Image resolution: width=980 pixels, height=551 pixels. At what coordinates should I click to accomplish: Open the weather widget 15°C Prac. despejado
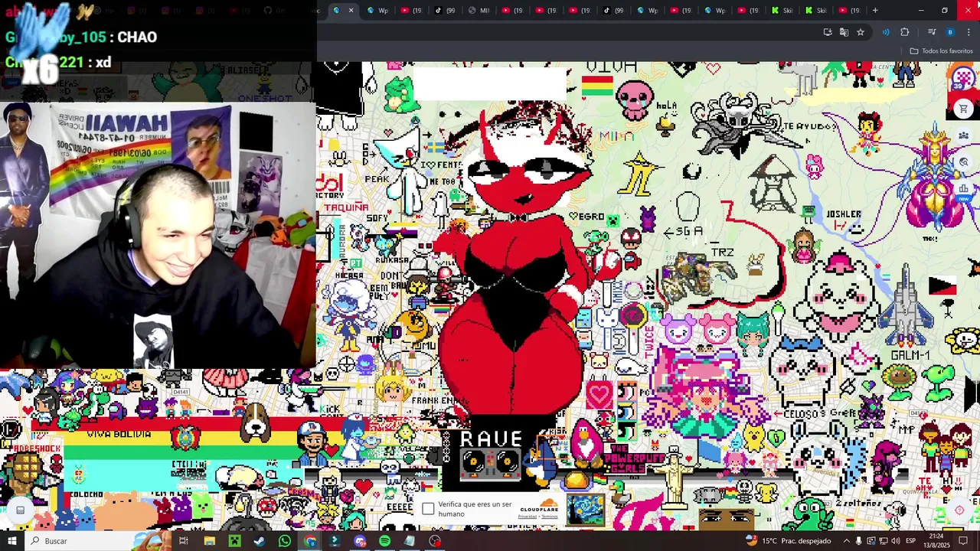click(x=789, y=541)
